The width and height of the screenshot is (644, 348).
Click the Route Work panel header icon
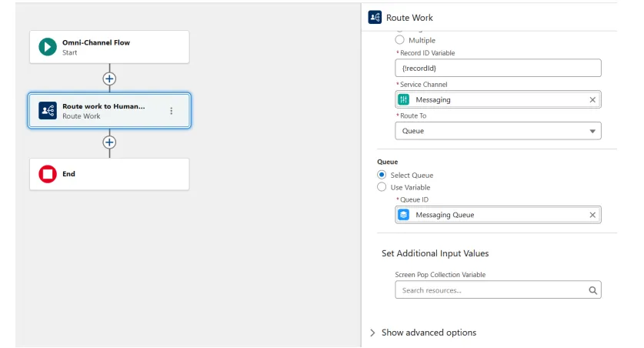click(375, 18)
